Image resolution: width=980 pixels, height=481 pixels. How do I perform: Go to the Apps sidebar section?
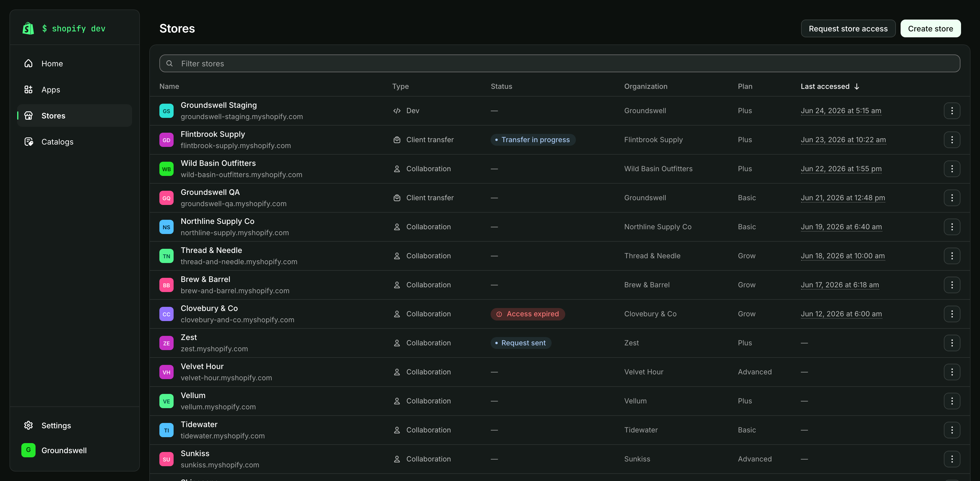[75, 90]
